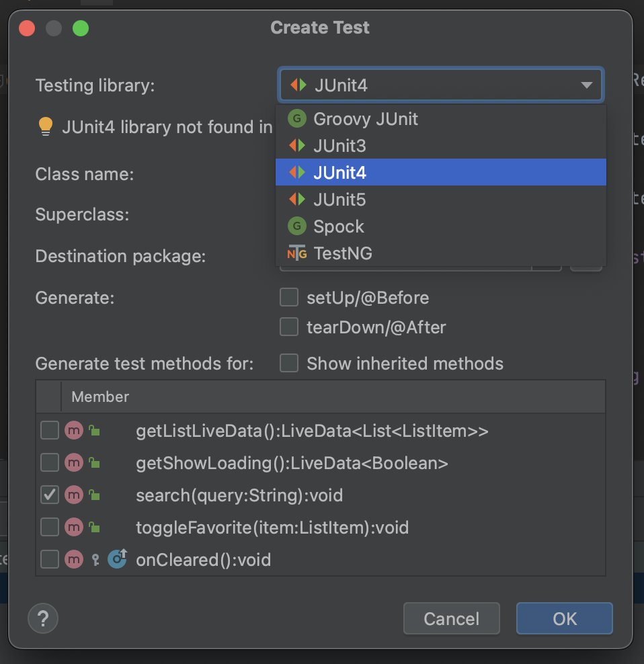Image resolution: width=644 pixels, height=664 pixels.
Task: Choose JUnit3 in the library list
Action: (440, 146)
